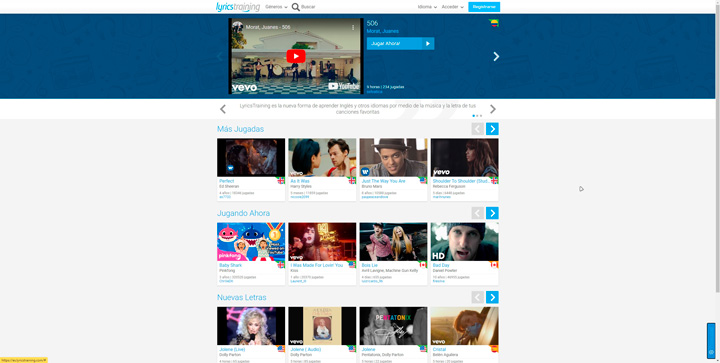Open the Cristal song link
Screen dimensions: 720x363
(439, 349)
